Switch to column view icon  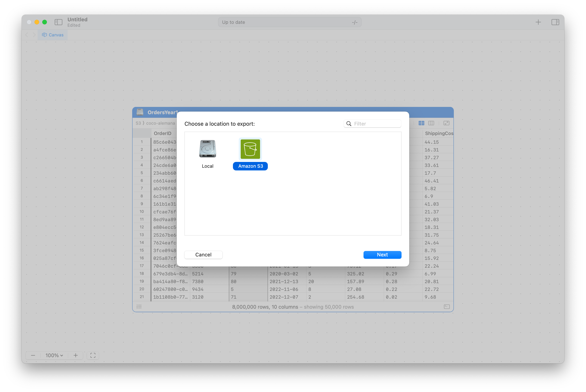coord(431,123)
